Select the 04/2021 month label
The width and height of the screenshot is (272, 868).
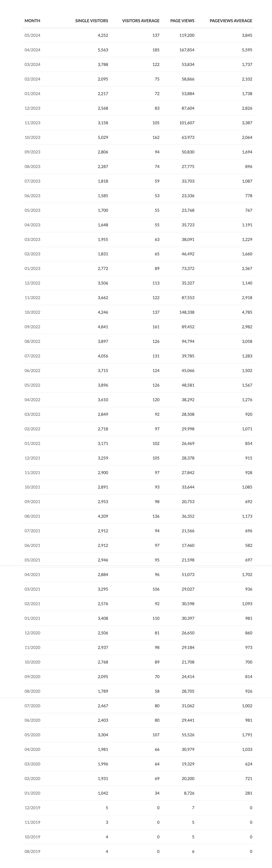32,574
